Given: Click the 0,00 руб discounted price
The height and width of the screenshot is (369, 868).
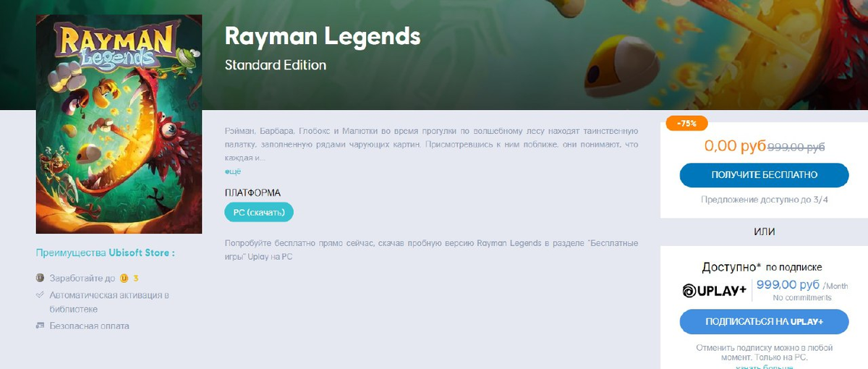Looking at the screenshot, I should (x=735, y=146).
